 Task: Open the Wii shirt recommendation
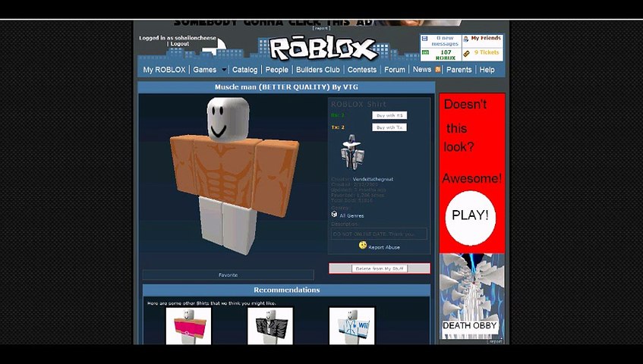tap(351, 326)
